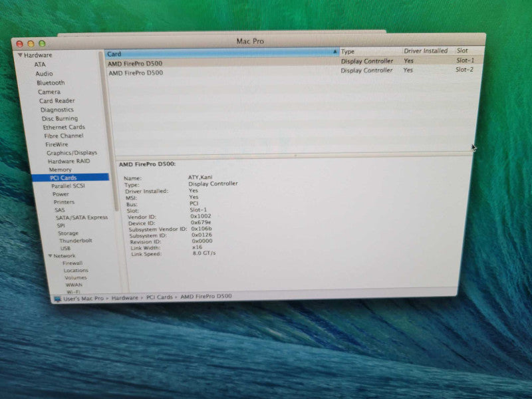
Task: Open the Bluetooth hardware entry
Action: point(51,82)
